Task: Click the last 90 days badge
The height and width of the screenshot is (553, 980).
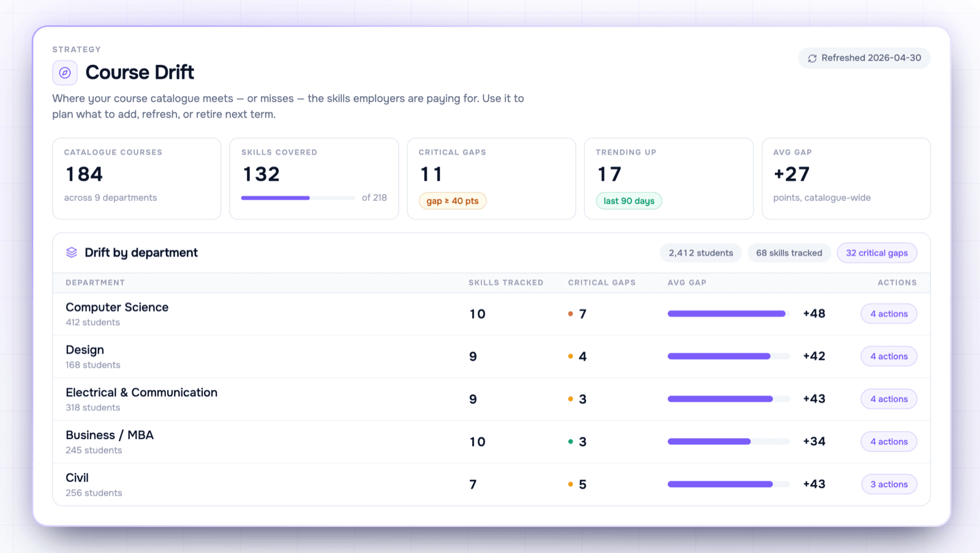Action: [x=629, y=201]
